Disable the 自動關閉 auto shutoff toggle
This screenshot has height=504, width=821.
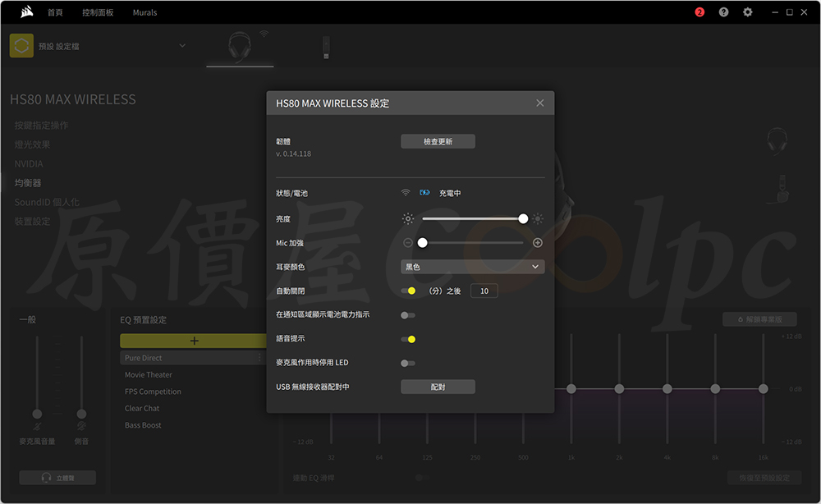tap(408, 291)
